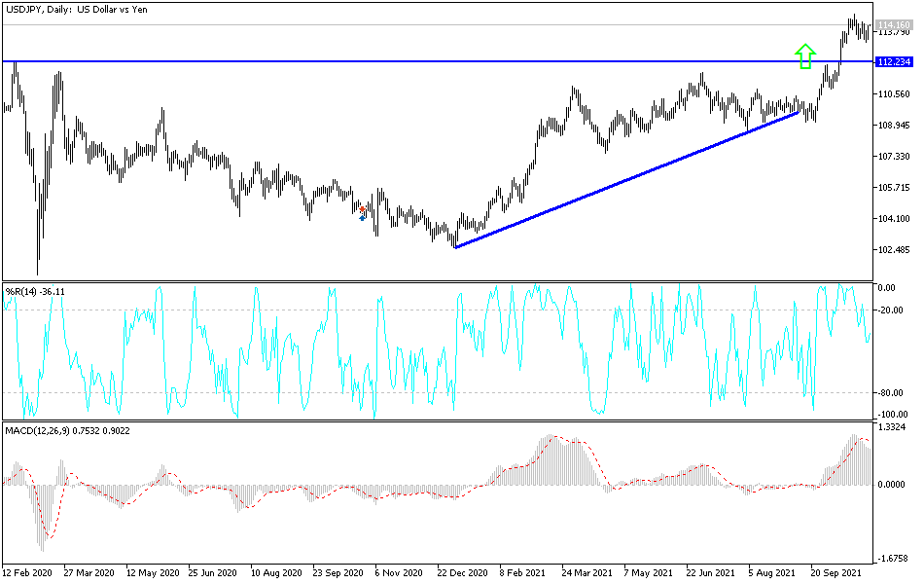Click the 12 Feb 2020 date label
The image size is (924, 584).
pos(27,573)
